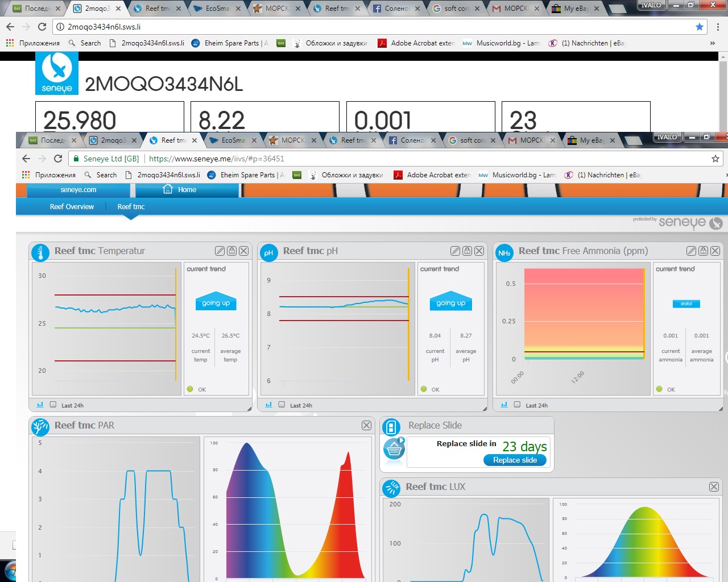Screen dimensions: 728x582
Task: Click the pH badge icon
Action: 268,252
